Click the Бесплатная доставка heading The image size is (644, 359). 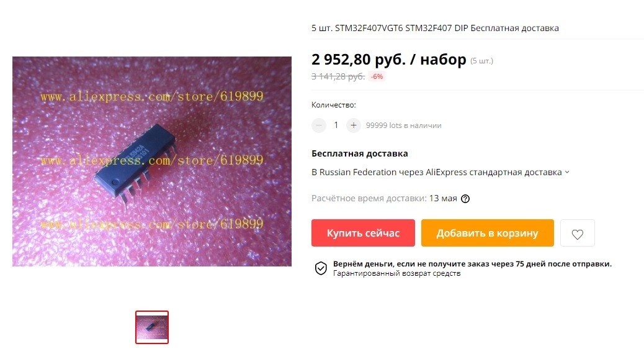pyautogui.click(x=360, y=153)
